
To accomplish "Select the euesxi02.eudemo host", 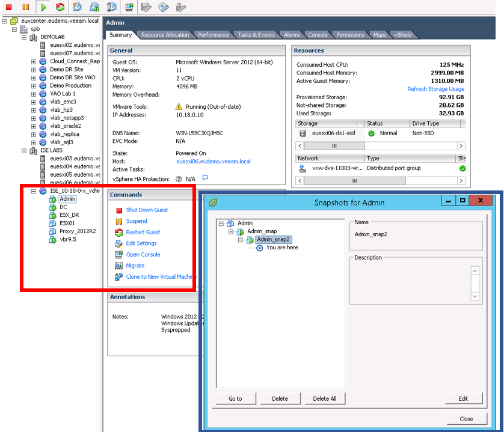I will coord(75,45).
